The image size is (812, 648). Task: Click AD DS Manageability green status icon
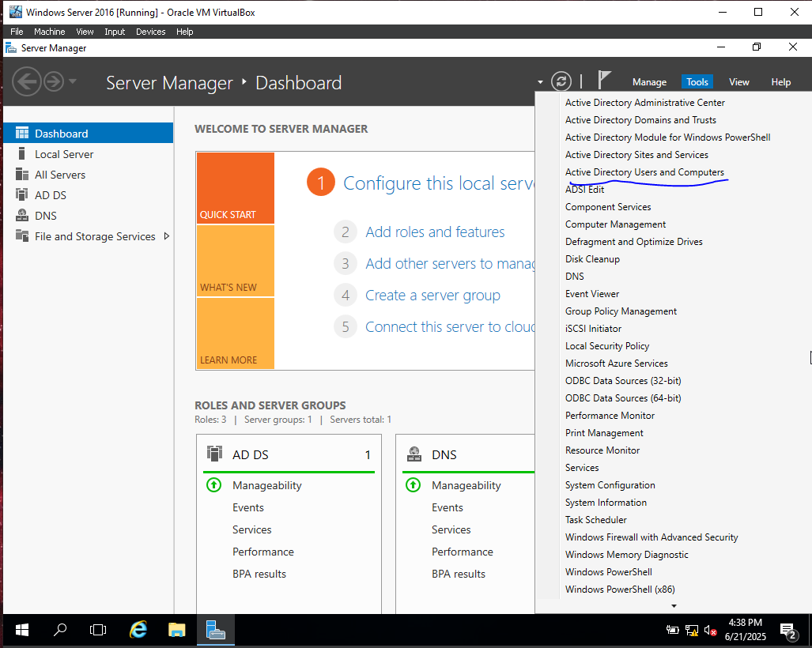click(214, 485)
